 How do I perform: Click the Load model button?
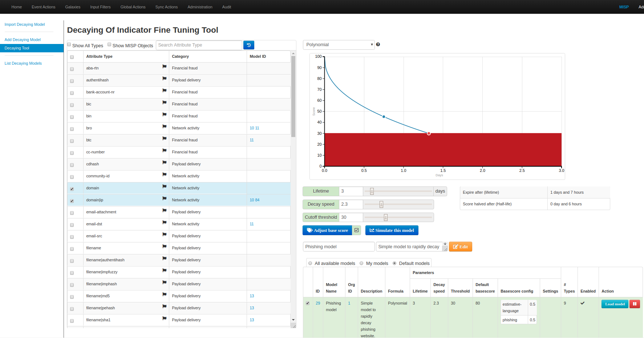coord(615,304)
